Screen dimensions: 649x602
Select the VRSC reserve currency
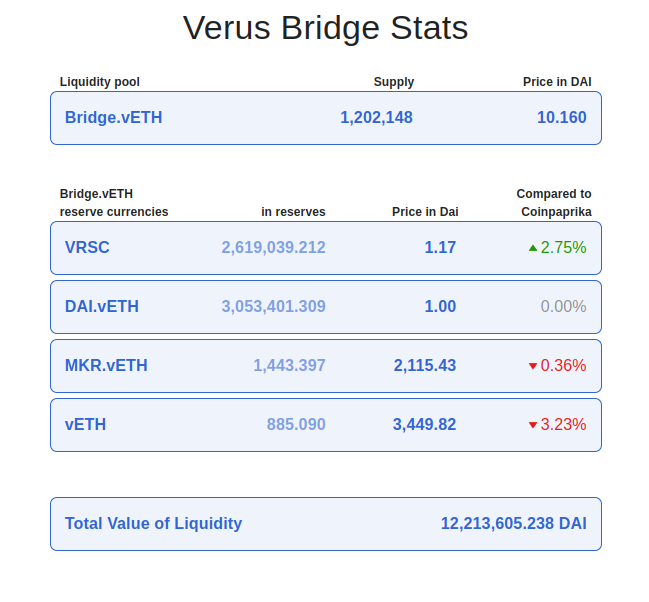(88, 248)
